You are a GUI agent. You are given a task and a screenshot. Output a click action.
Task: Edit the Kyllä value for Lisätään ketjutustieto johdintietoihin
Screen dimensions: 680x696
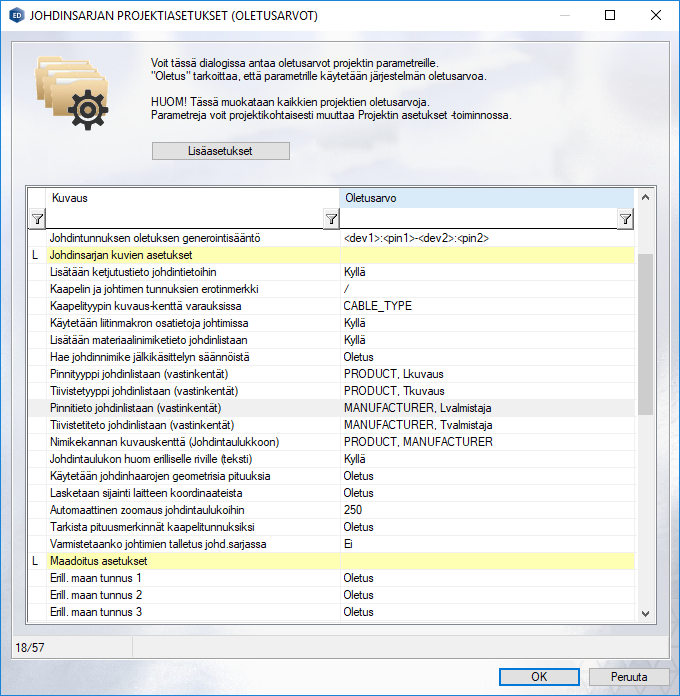click(486, 273)
